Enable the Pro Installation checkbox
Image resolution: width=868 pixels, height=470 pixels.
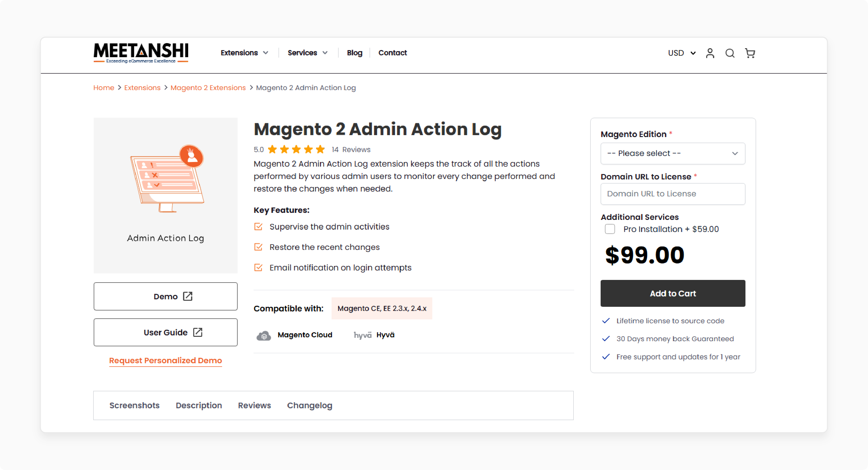click(x=610, y=229)
